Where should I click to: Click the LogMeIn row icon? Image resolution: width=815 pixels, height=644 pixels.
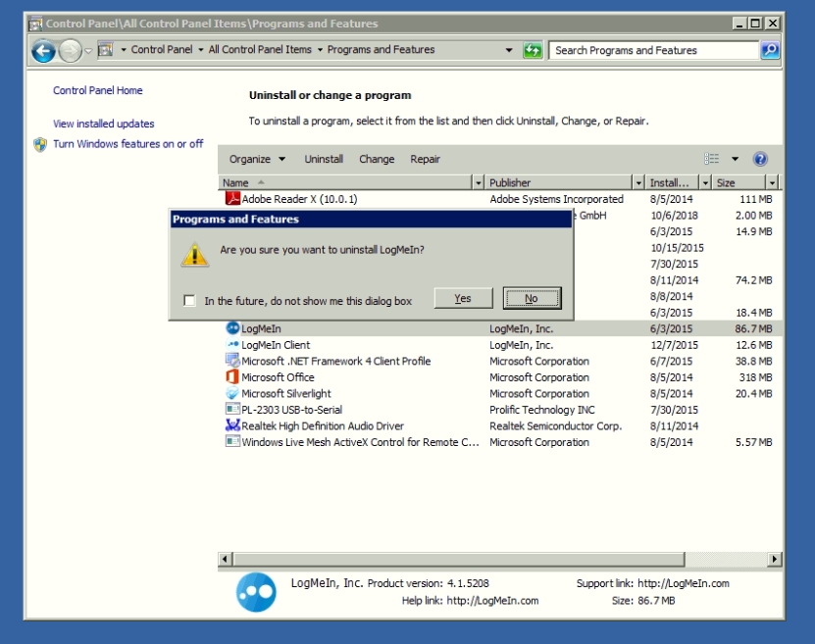pyautogui.click(x=232, y=328)
